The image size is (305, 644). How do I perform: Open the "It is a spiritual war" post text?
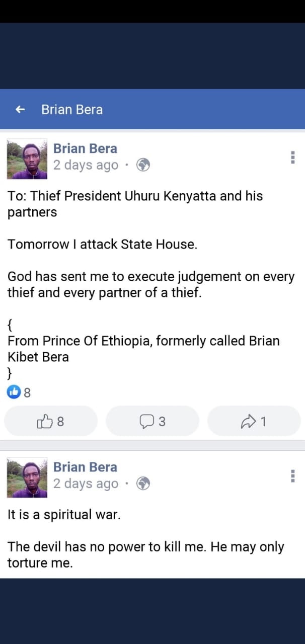coord(64,515)
